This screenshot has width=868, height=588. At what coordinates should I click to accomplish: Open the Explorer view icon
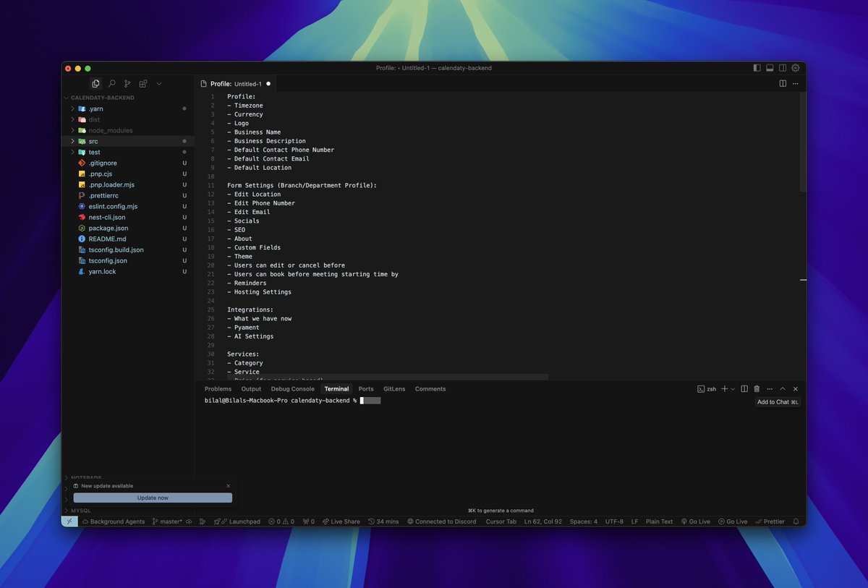(95, 84)
